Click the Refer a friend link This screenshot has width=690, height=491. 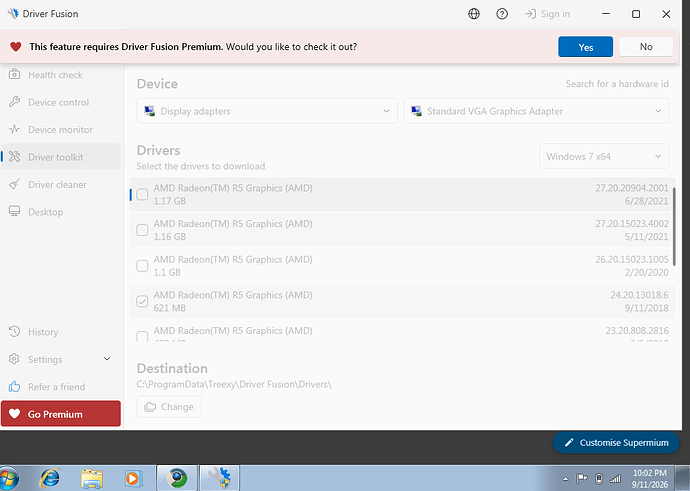tap(61, 386)
